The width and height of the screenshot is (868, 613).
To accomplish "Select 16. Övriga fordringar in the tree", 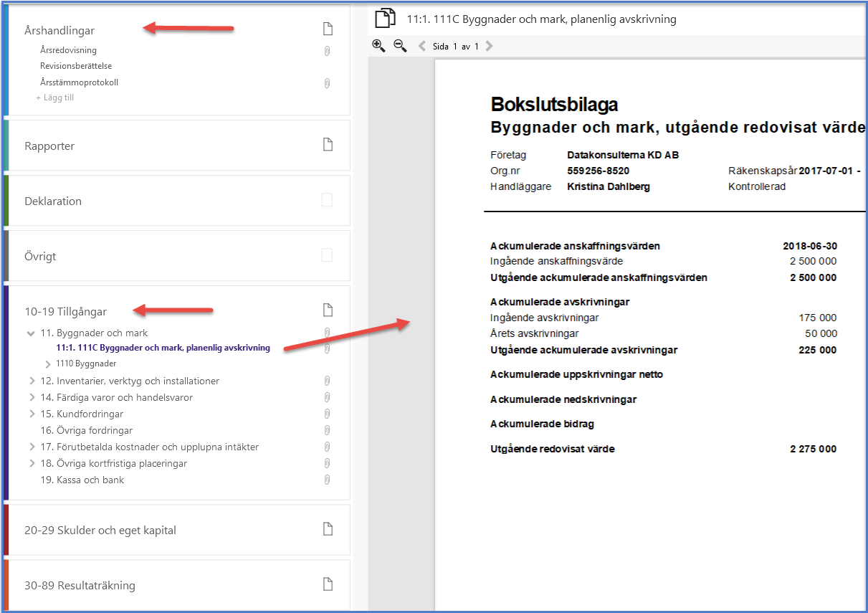I will [86, 430].
